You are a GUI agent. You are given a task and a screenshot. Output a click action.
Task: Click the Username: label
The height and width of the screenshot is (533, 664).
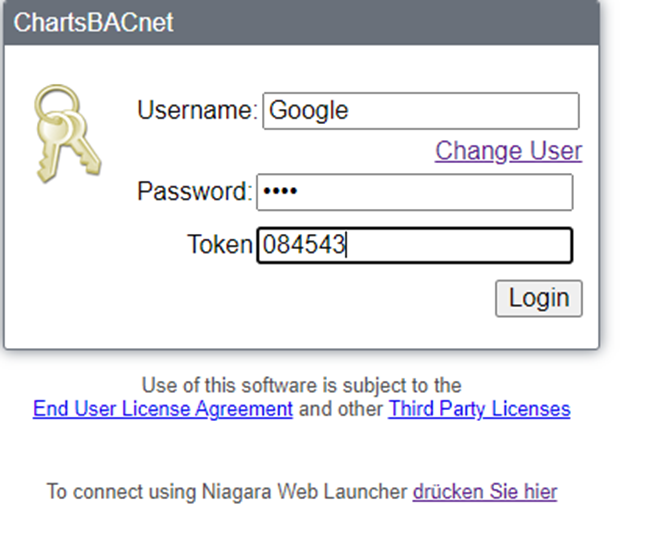click(197, 110)
